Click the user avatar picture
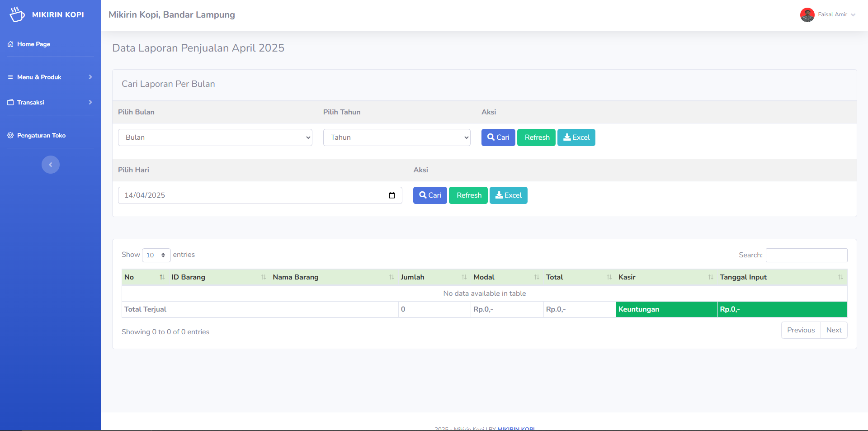The height and width of the screenshot is (431, 868). click(x=807, y=14)
